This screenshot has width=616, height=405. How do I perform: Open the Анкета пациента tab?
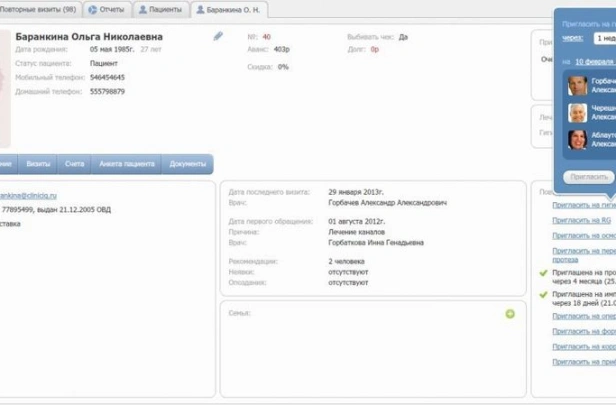point(125,163)
